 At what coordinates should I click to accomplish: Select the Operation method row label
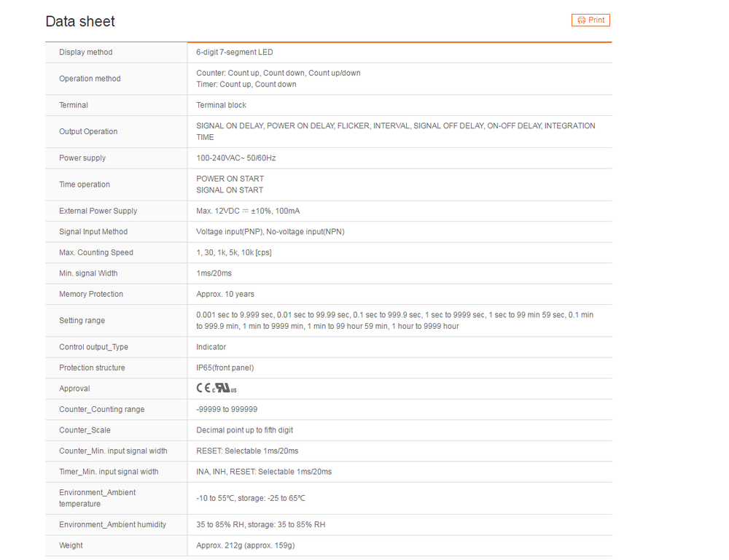click(90, 79)
